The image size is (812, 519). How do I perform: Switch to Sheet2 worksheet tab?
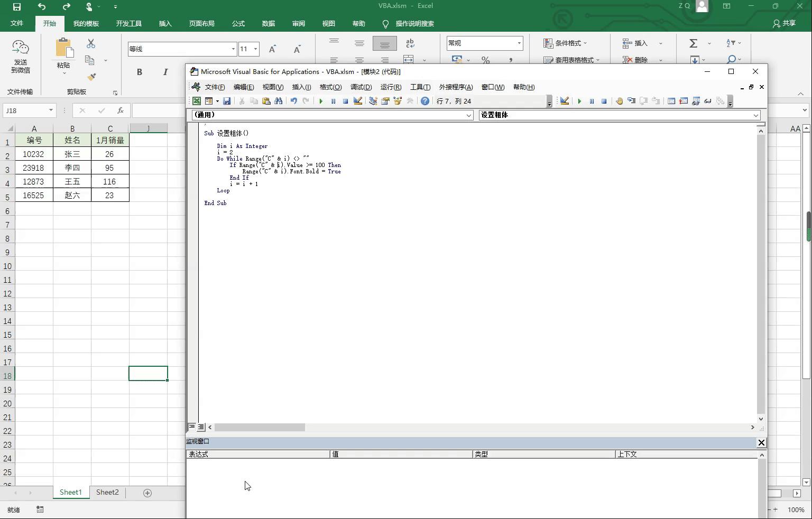pyautogui.click(x=107, y=492)
